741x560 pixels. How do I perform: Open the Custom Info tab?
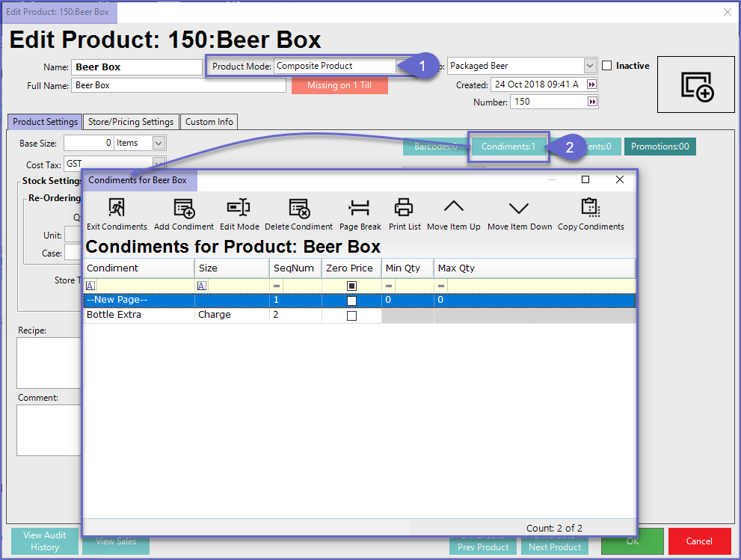(209, 122)
